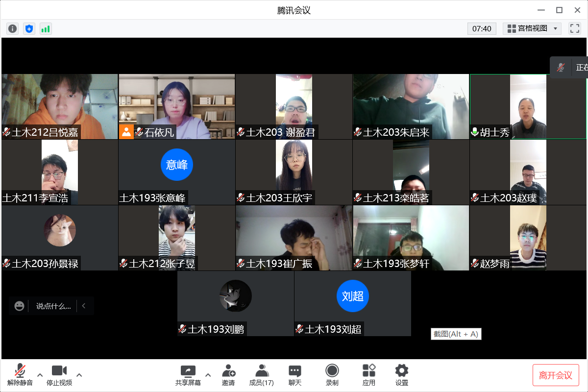Open the Settings (设置) gear
588x392 pixels.
tap(401, 375)
